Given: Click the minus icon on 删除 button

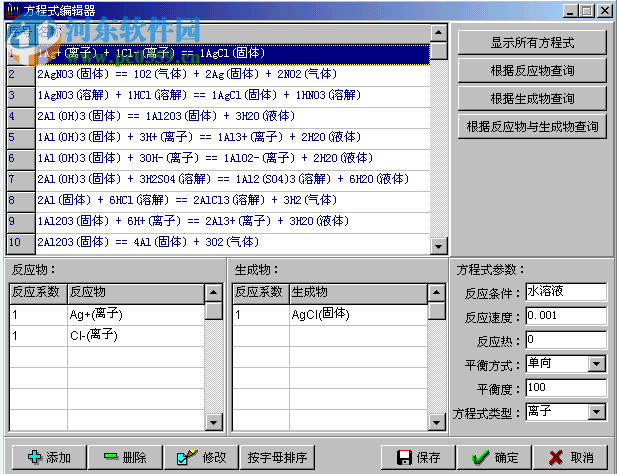Looking at the screenshot, I should click(x=111, y=456).
